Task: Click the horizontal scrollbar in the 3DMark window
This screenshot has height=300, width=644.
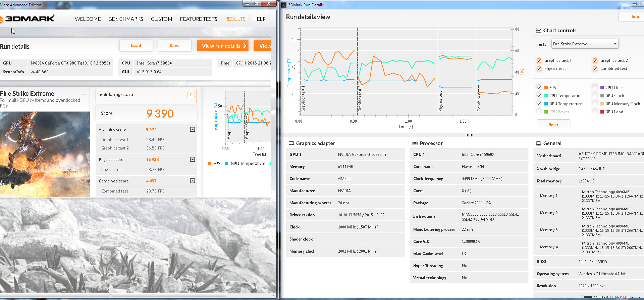Action: point(113,296)
